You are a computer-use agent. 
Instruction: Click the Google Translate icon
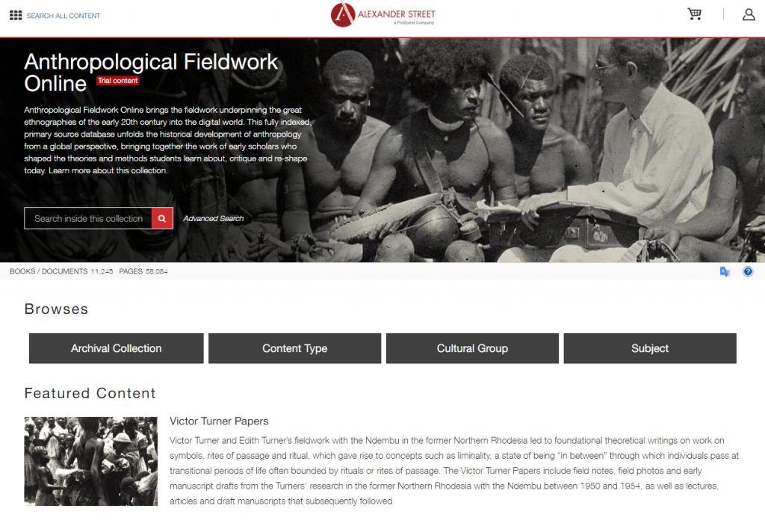(725, 271)
